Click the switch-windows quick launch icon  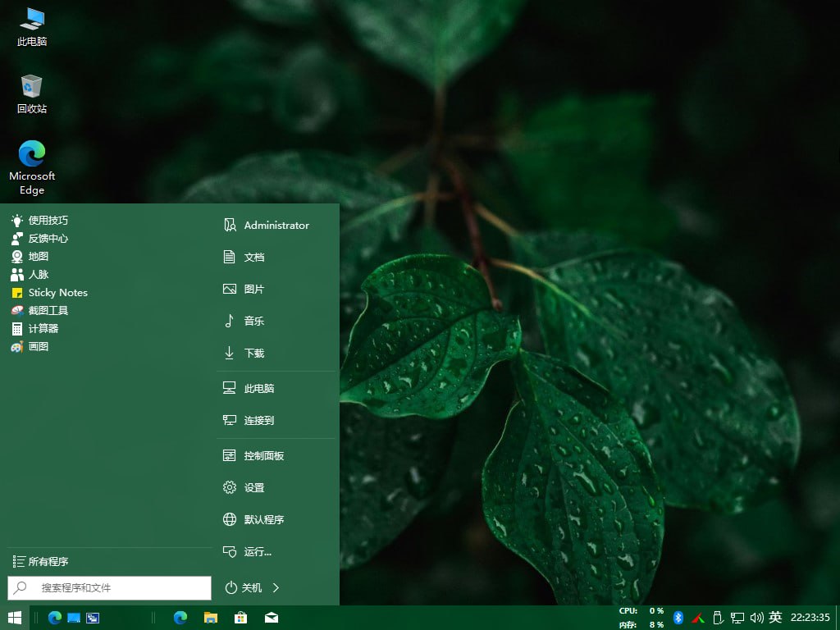pyautogui.click(x=93, y=618)
